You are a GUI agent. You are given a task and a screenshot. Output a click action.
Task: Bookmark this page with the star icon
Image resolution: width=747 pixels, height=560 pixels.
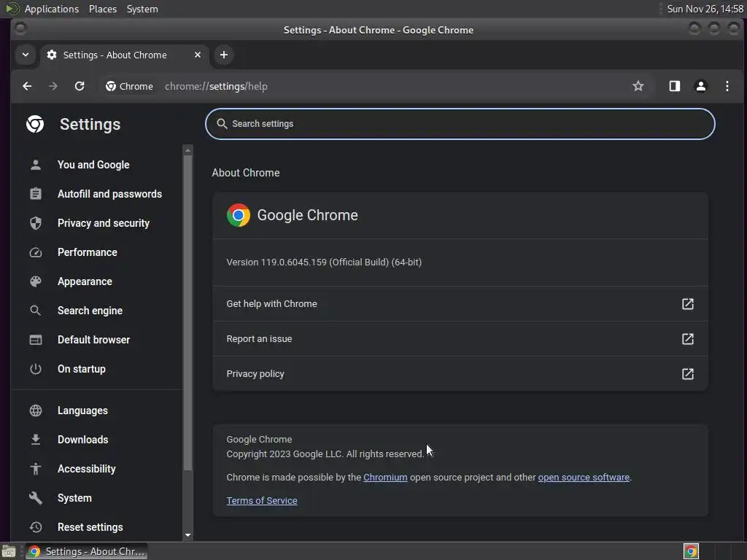tap(638, 86)
